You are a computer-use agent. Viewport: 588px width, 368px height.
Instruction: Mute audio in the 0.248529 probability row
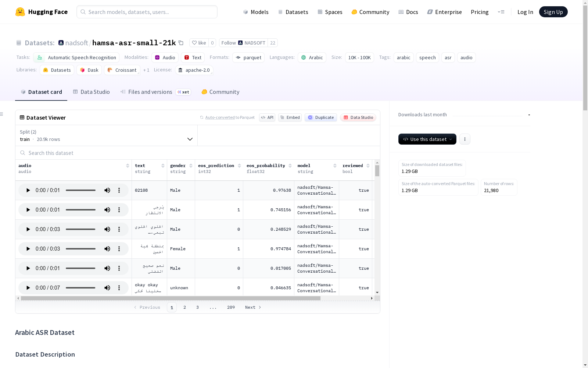[x=107, y=229]
